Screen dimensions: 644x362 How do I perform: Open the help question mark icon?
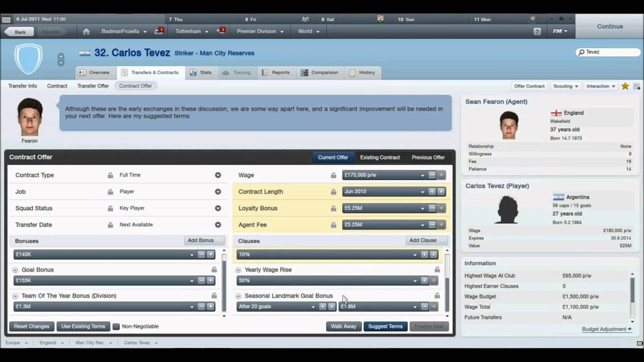tap(537, 31)
